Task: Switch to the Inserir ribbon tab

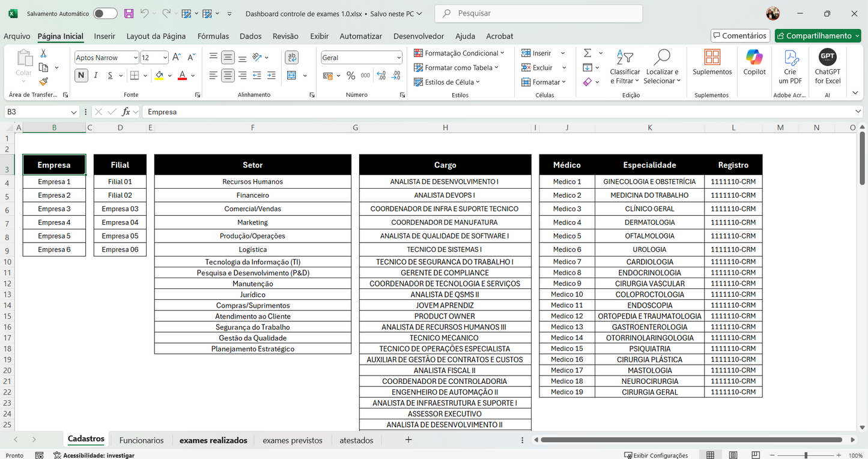Action: [105, 36]
